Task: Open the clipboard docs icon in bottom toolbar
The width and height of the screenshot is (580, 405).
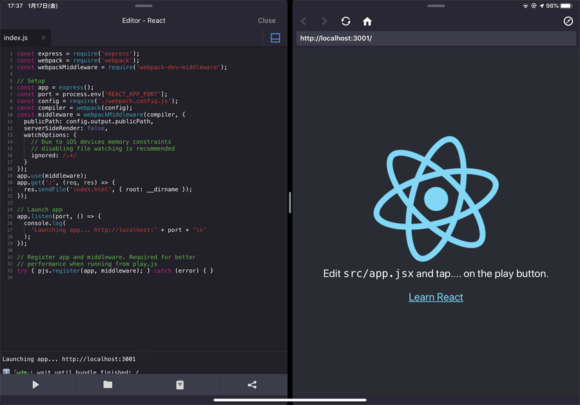Action: point(180,385)
